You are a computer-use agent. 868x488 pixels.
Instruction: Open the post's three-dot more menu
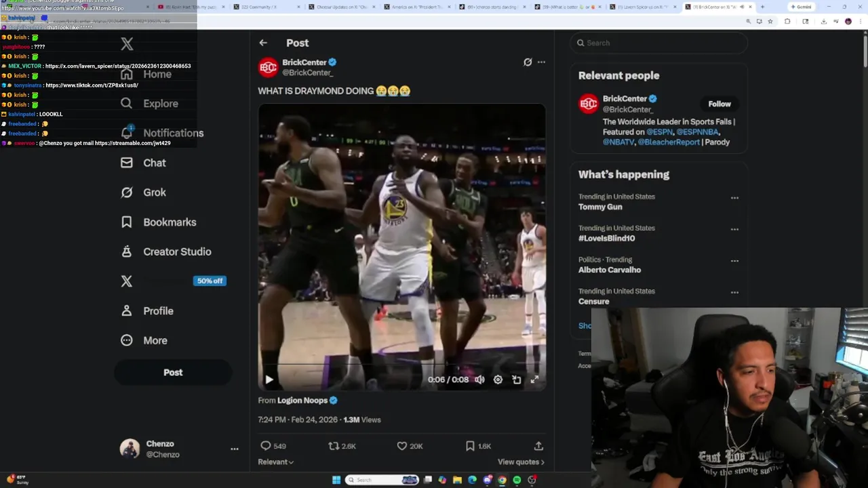click(x=541, y=62)
